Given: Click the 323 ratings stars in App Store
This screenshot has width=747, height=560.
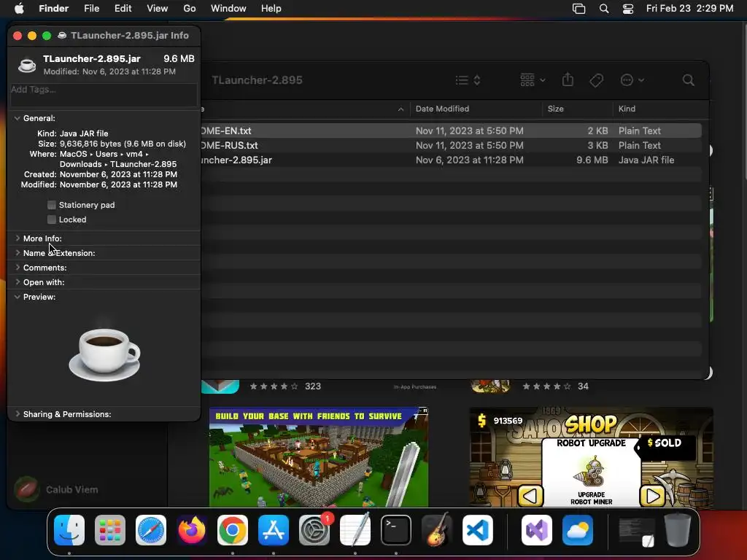Looking at the screenshot, I should (274, 386).
